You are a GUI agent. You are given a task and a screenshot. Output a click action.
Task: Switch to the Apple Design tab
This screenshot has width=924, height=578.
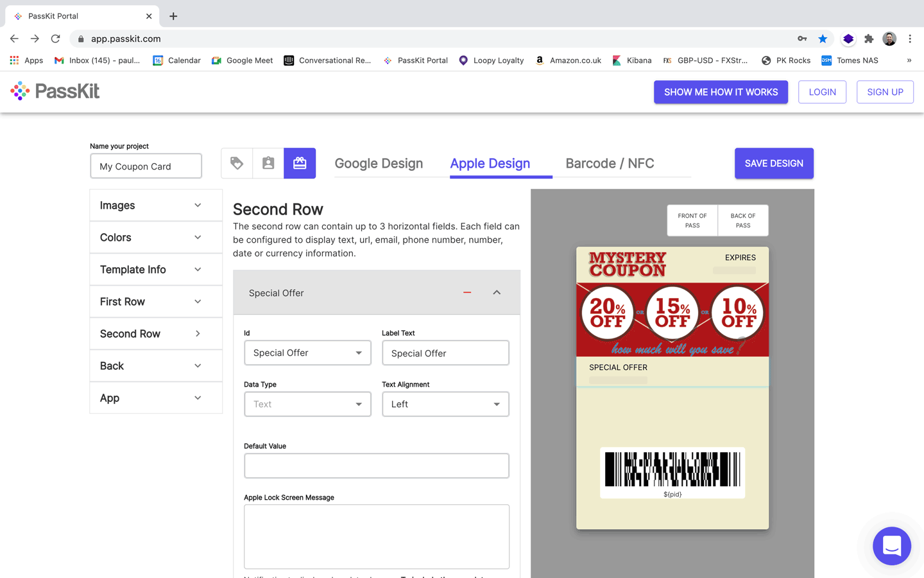pyautogui.click(x=490, y=163)
